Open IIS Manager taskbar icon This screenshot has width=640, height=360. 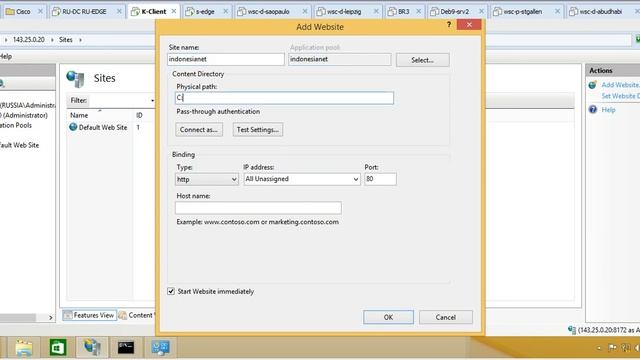92,347
